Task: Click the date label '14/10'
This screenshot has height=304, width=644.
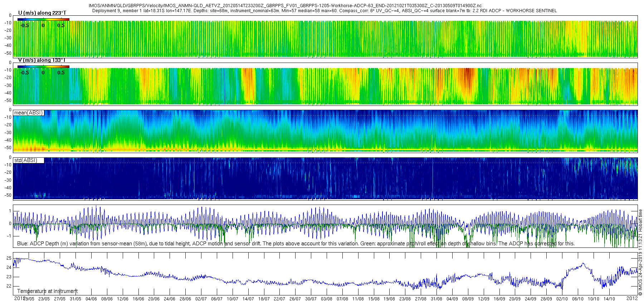Action: click(x=609, y=299)
